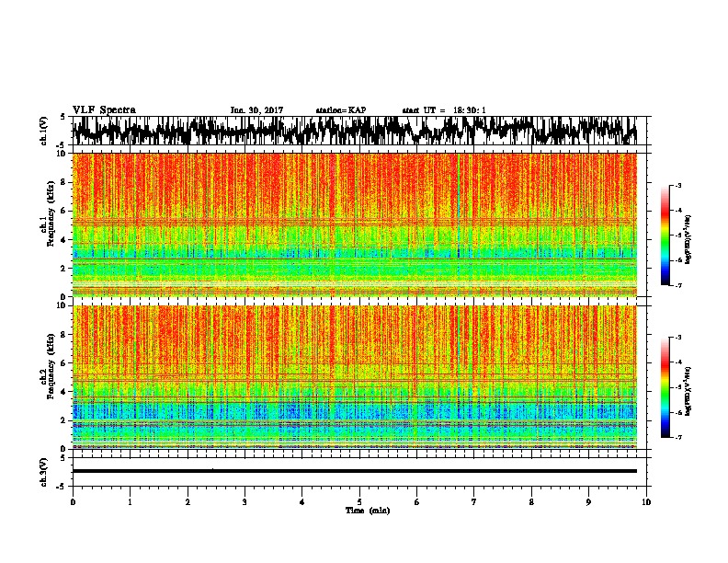
Task: Select the date text "Jan. 30, 2017"
Action: 256,110
